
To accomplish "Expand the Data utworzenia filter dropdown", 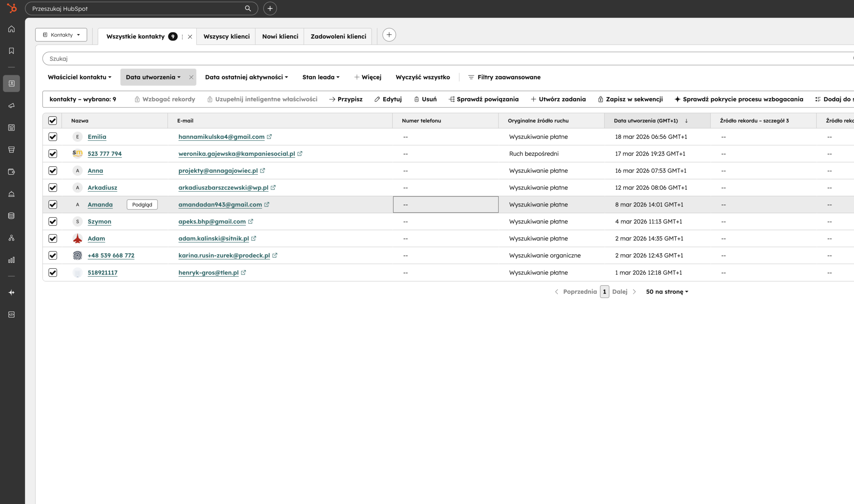I will click(x=153, y=77).
